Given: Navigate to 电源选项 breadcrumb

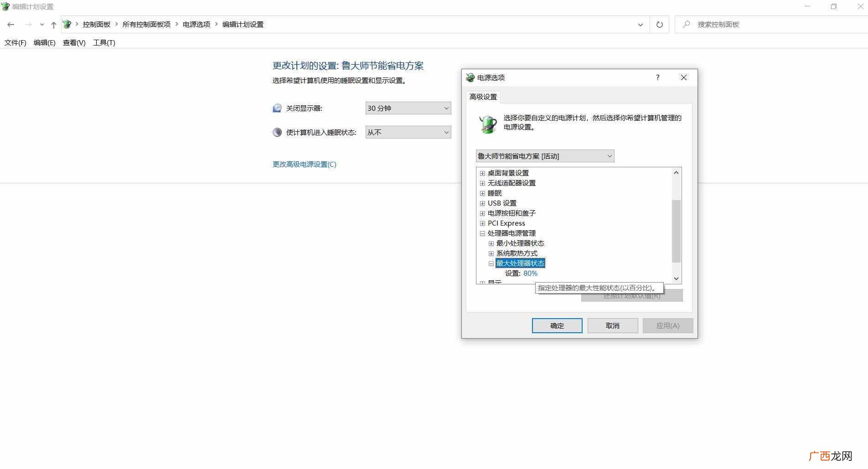Looking at the screenshot, I should [196, 25].
